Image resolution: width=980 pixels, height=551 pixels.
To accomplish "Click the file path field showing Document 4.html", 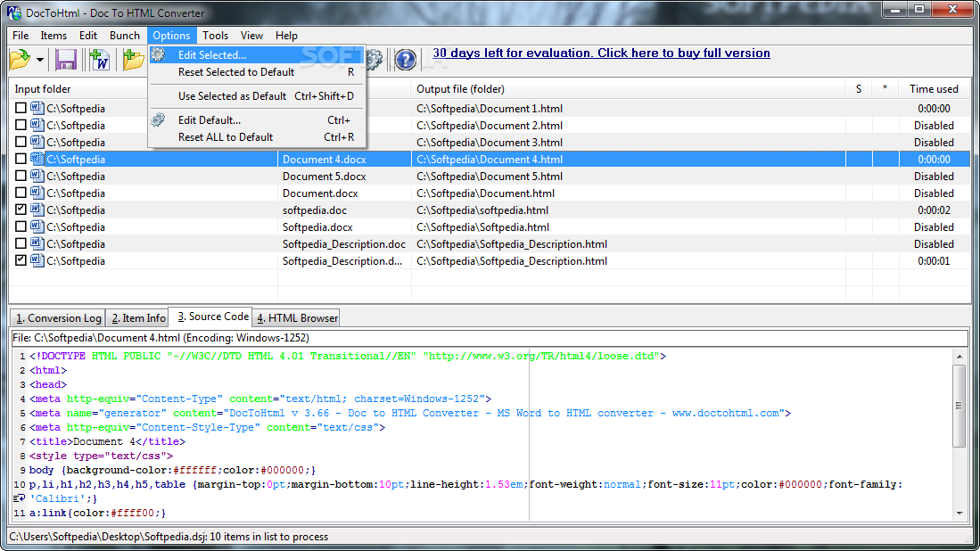I will pos(490,338).
